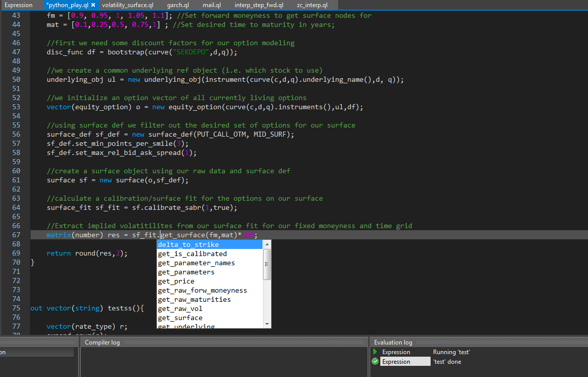Click line number 43 in the gutter
The width and height of the screenshot is (588, 377).
coord(16,15)
